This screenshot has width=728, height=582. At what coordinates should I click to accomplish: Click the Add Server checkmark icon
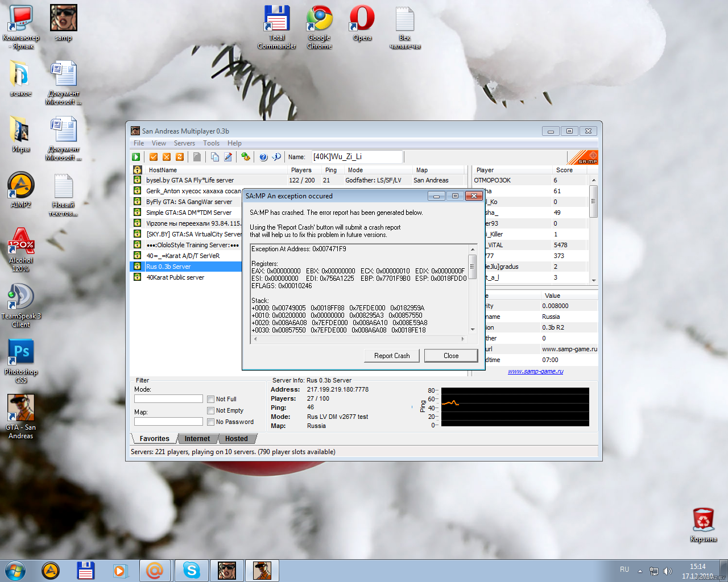[154, 157]
